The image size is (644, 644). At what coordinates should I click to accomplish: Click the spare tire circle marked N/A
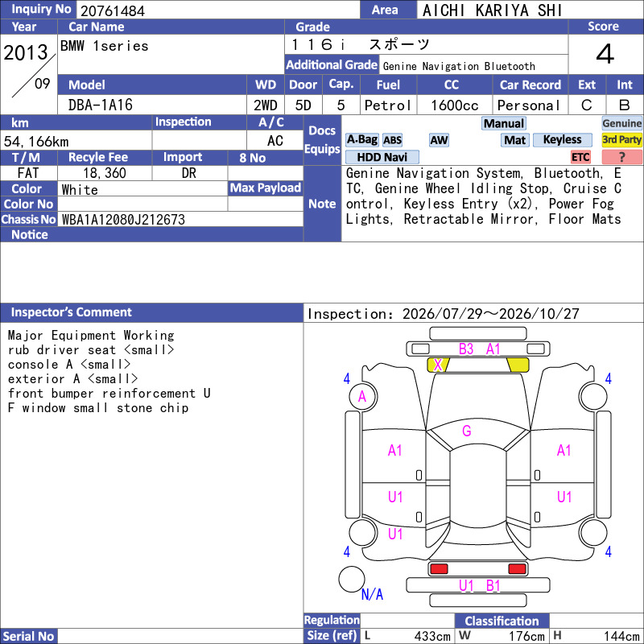coord(352,579)
